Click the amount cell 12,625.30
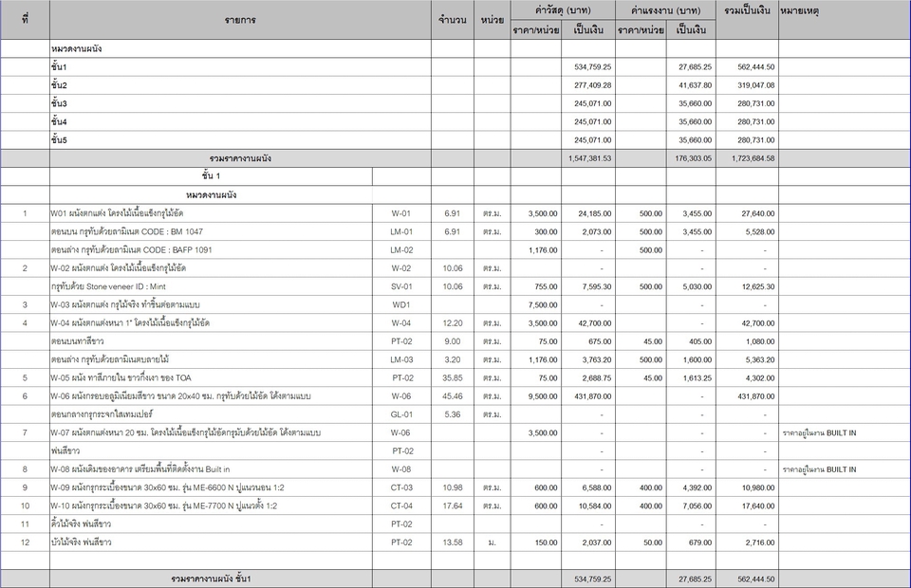The height and width of the screenshot is (588, 911). coord(747,286)
